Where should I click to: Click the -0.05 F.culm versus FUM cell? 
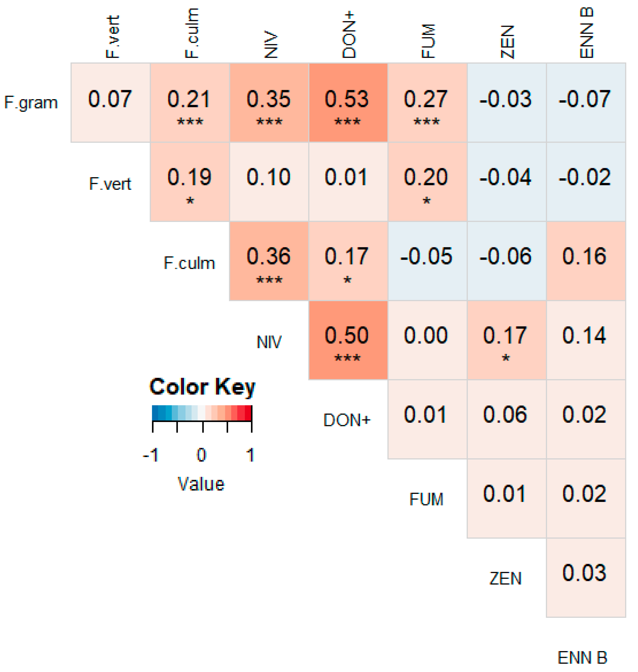pos(427,261)
